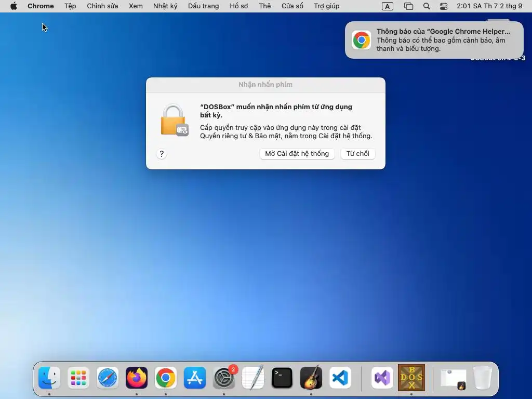Open GarageBand guitar icon in Dock

311,378
